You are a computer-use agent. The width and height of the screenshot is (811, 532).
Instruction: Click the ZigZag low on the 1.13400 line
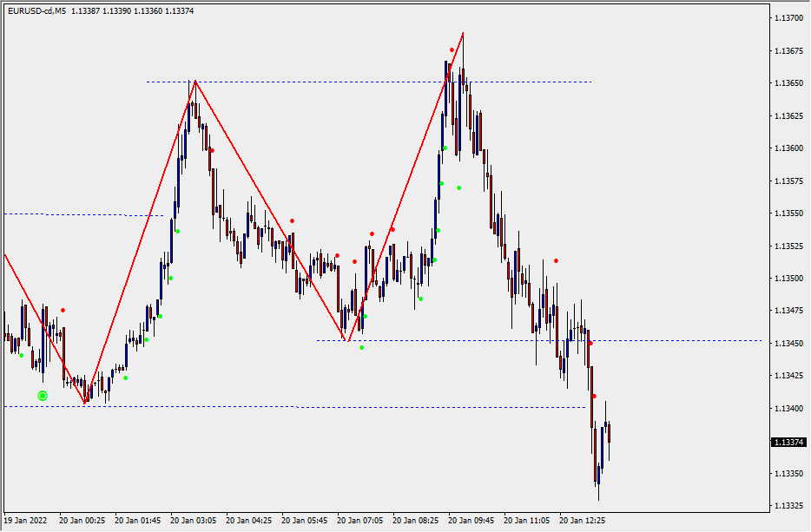[x=85, y=404]
